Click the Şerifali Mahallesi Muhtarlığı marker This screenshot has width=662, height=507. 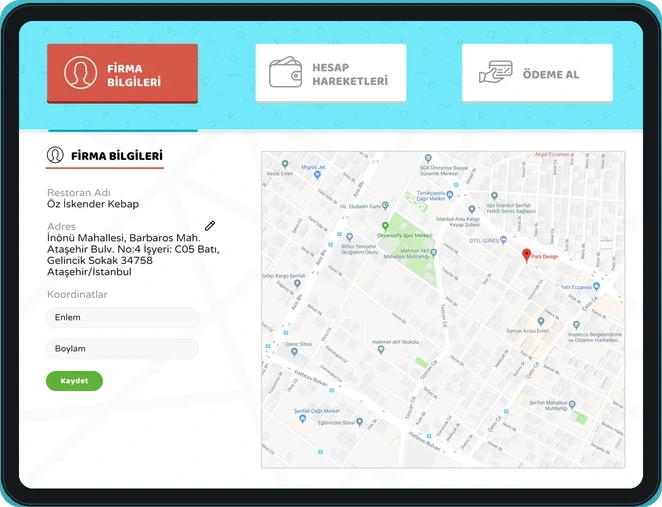click(x=572, y=404)
